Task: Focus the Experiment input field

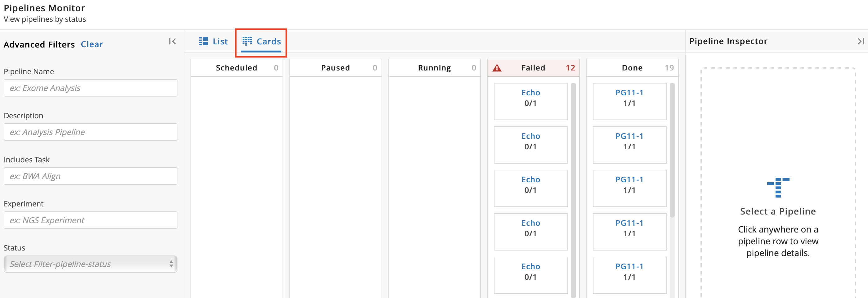Action: coord(90,220)
